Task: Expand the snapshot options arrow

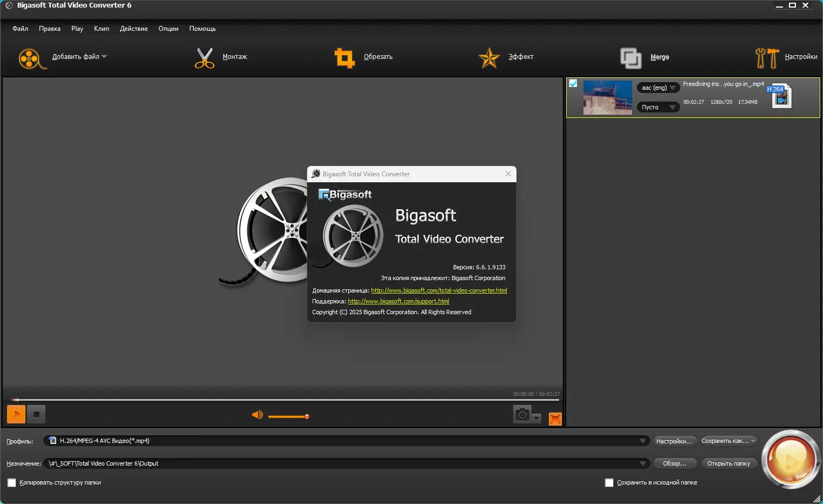Action: (x=536, y=417)
